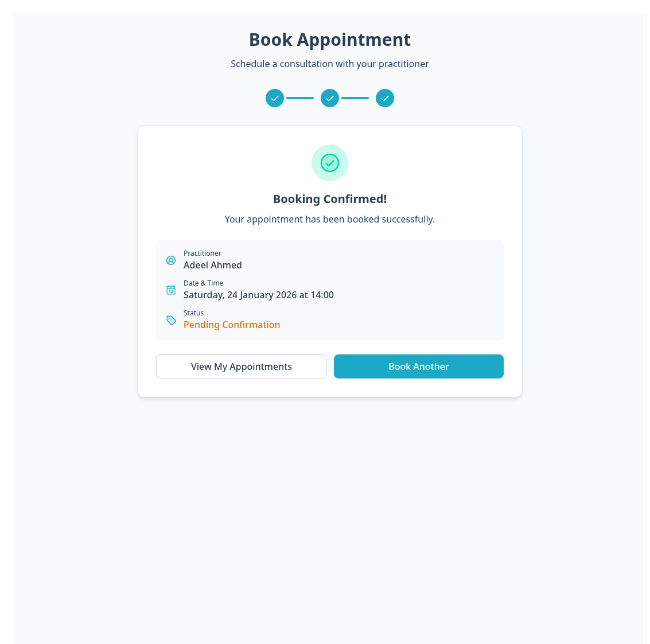Click the practitioner name Adeel Ahmed
The image size is (650, 644).
click(x=213, y=265)
